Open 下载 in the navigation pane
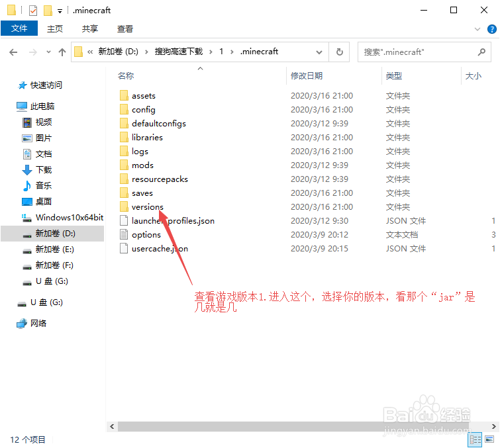Image resolution: width=500 pixels, height=448 pixels. [43, 170]
